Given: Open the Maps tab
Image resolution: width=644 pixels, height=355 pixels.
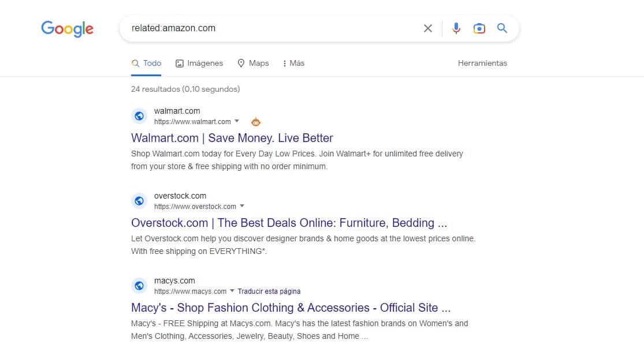Looking at the screenshot, I should pyautogui.click(x=253, y=63).
